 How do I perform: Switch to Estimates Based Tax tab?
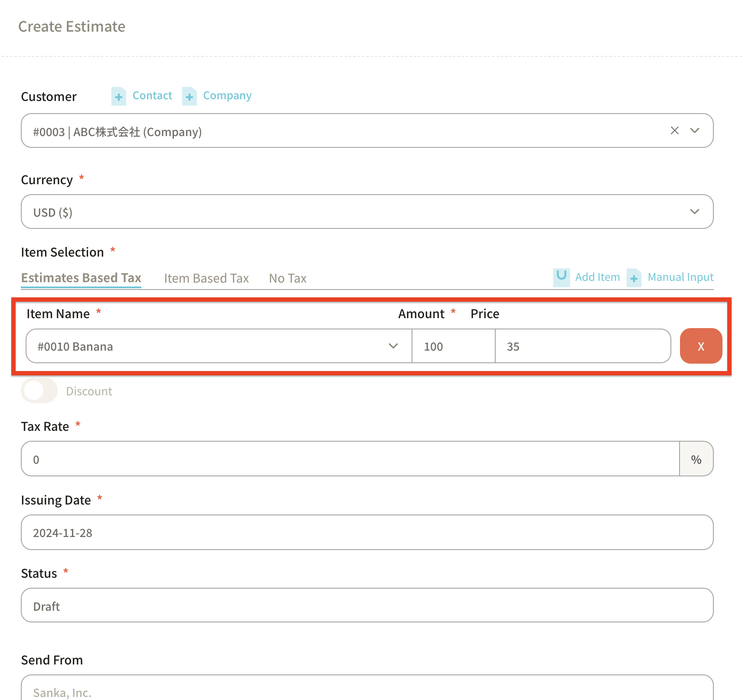click(81, 278)
